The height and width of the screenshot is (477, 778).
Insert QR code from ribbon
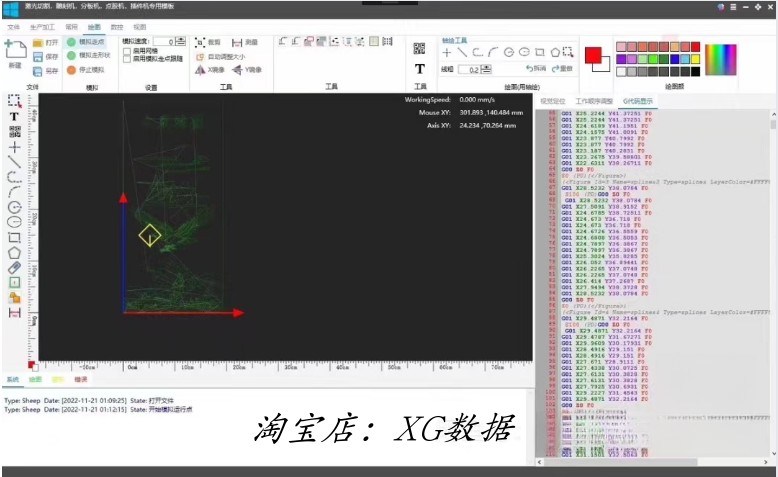coord(419,48)
